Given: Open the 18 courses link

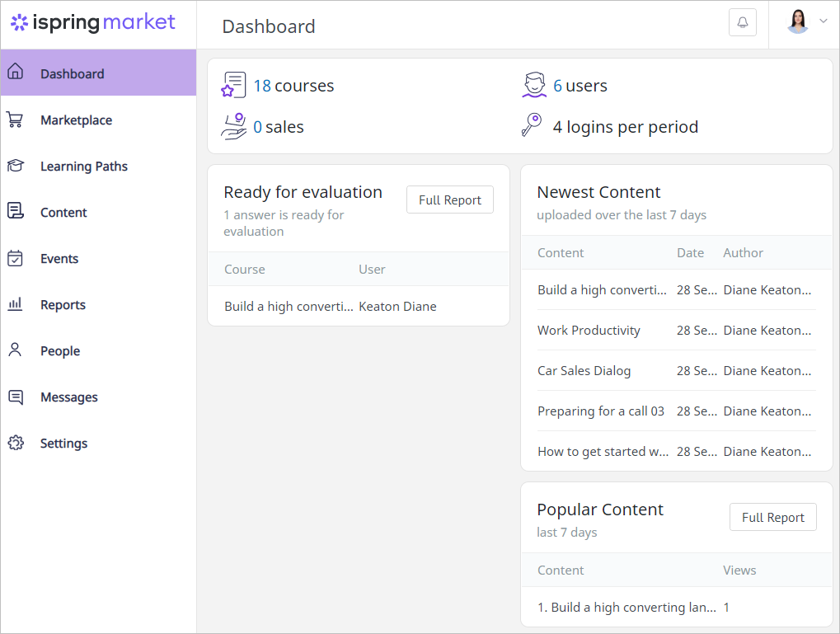Looking at the screenshot, I should pos(293,86).
